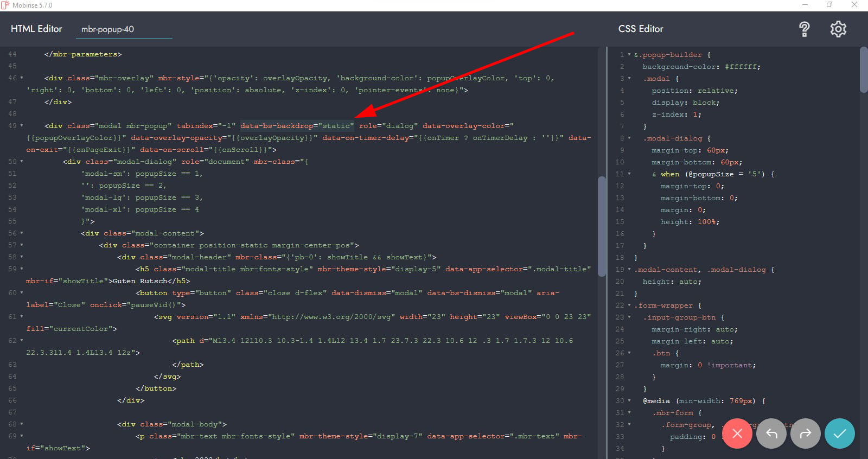Click the Mobirise app logo icon

(x=5, y=5)
